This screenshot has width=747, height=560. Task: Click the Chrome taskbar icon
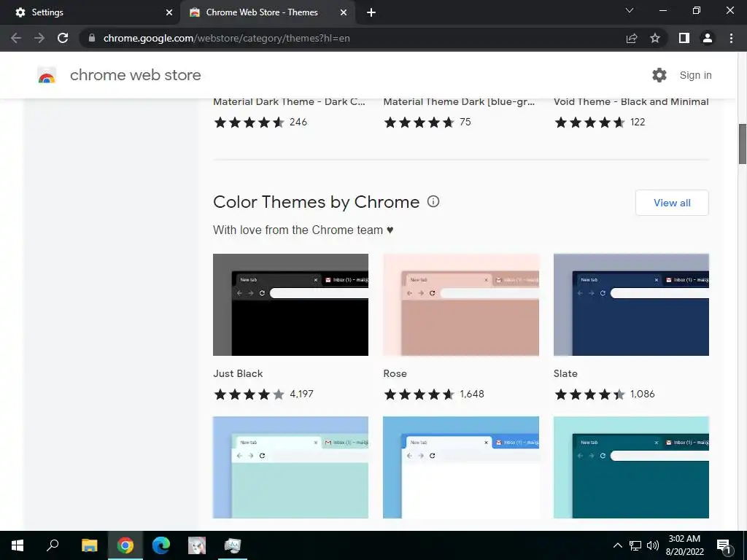pyautogui.click(x=125, y=545)
